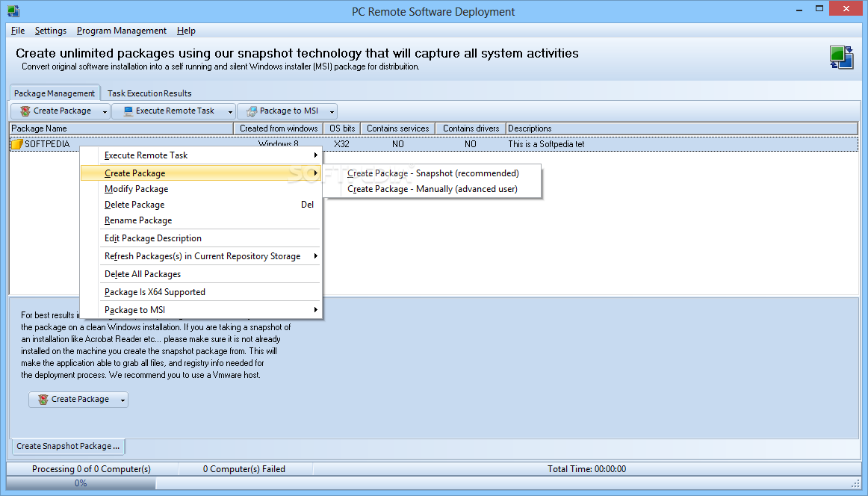Click the Created from windows column header
Screen dimensions: 868x496
pyautogui.click(x=279, y=128)
